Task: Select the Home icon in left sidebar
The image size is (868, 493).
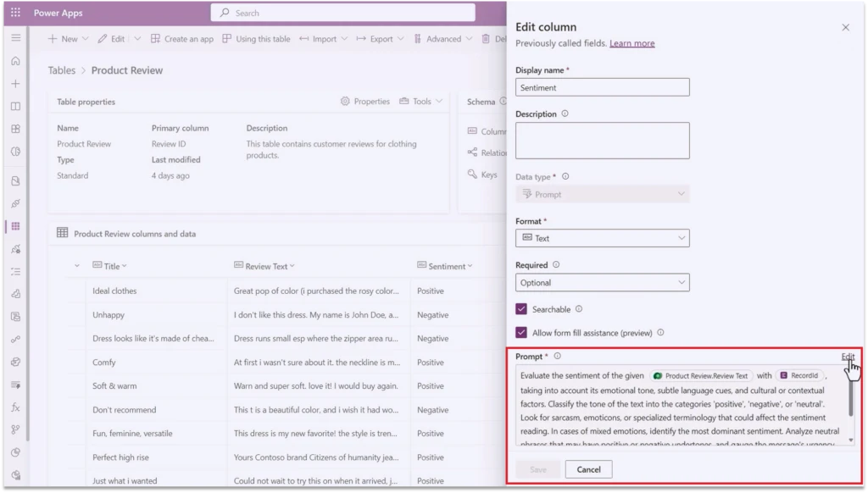Action: click(15, 61)
